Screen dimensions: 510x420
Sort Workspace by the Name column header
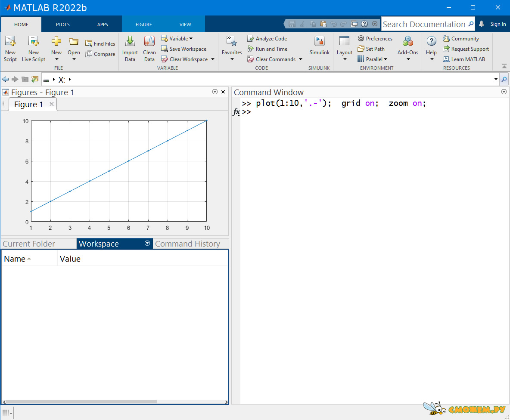coord(29,259)
